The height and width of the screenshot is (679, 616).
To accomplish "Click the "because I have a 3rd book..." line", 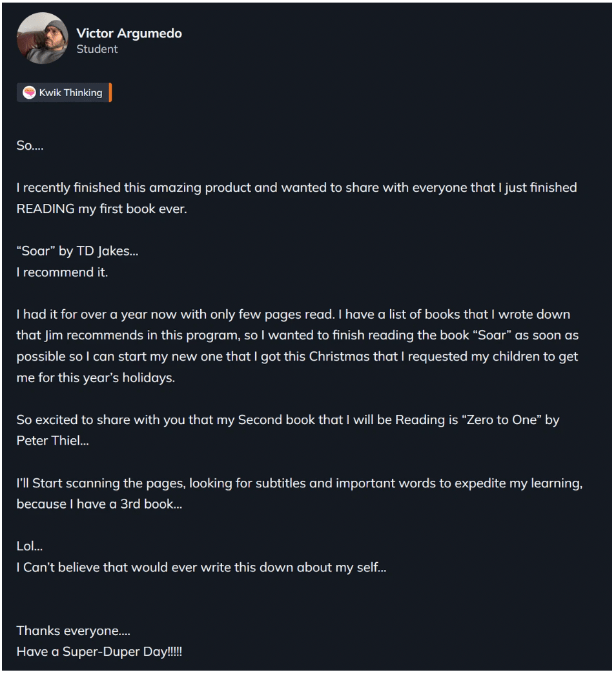I will tap(99, 505).
